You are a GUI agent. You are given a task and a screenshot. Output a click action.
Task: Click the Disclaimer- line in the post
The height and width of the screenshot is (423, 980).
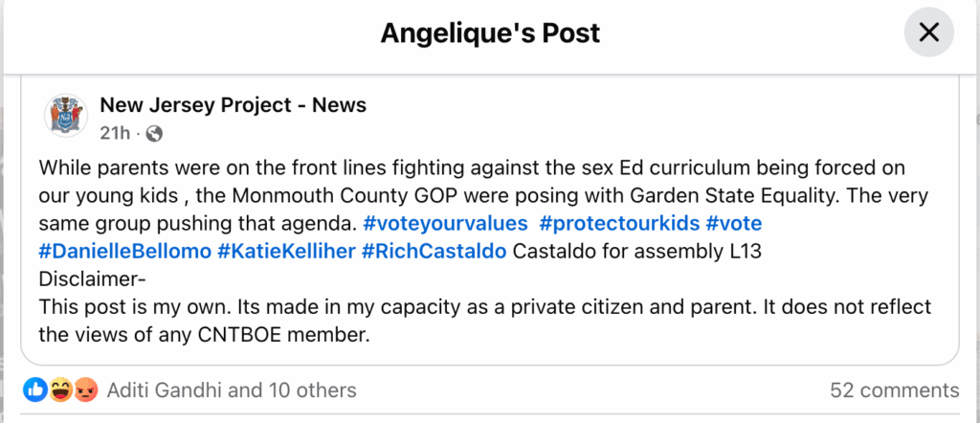click(93, 278)
